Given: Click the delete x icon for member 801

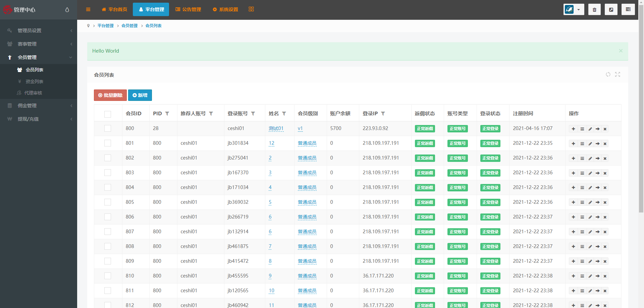Looking at the screenshot, I should [x=605, y=144].
